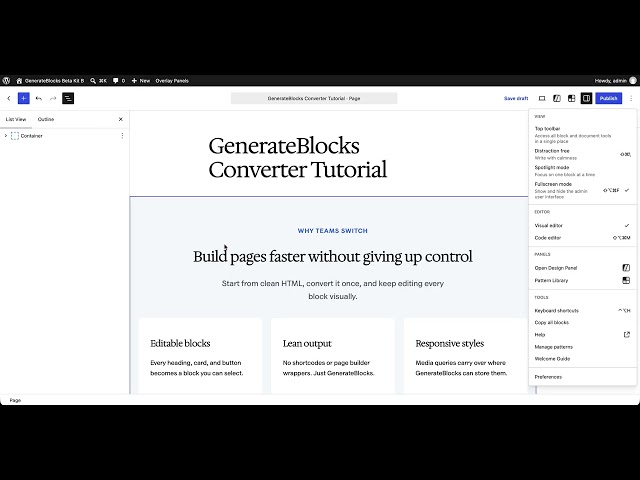Screen dimensions: 640x480
Task: Open Manage patterns
Action: pos(582,347)
